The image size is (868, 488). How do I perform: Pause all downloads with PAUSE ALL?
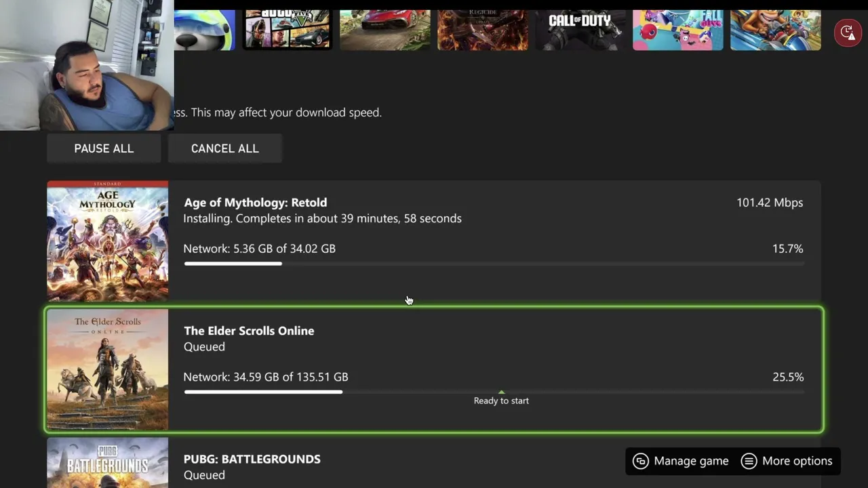pyautogui.click(x=104, y=148)
